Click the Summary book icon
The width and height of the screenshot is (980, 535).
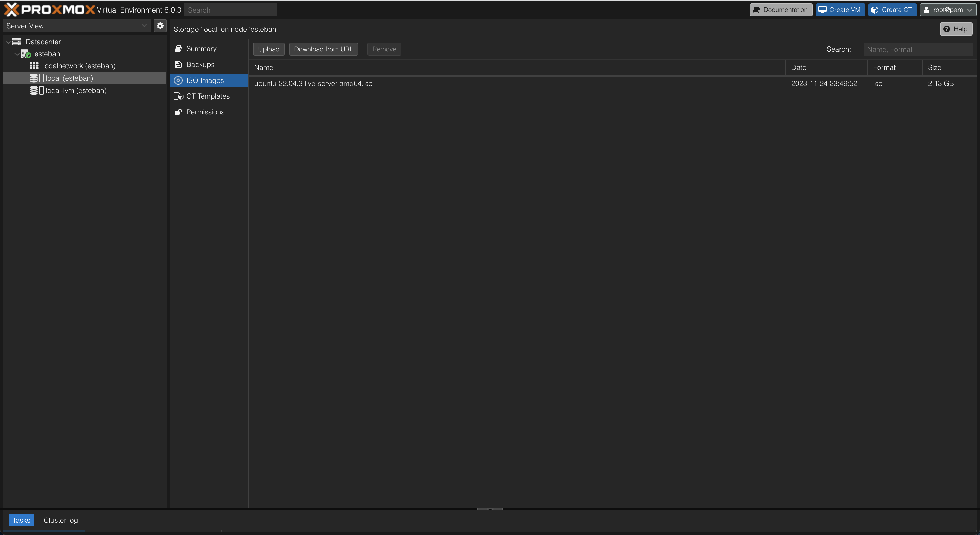click(178, 49)
